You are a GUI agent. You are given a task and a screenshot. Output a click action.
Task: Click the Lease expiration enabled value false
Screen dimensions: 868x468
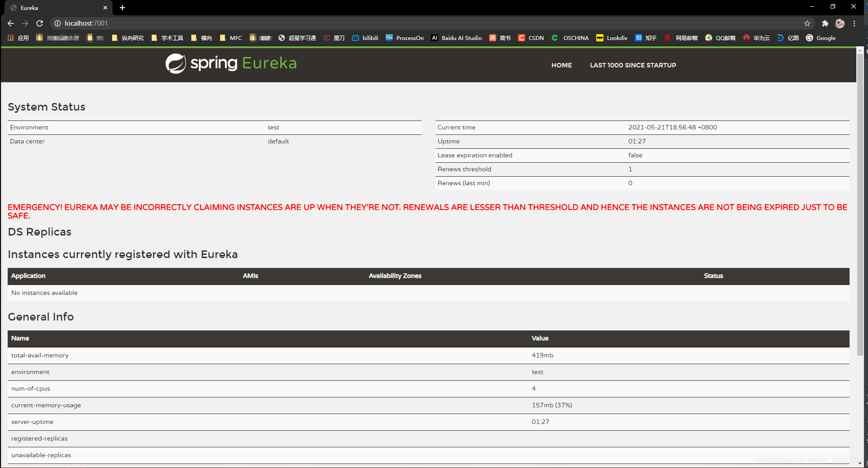click(635, 155)
